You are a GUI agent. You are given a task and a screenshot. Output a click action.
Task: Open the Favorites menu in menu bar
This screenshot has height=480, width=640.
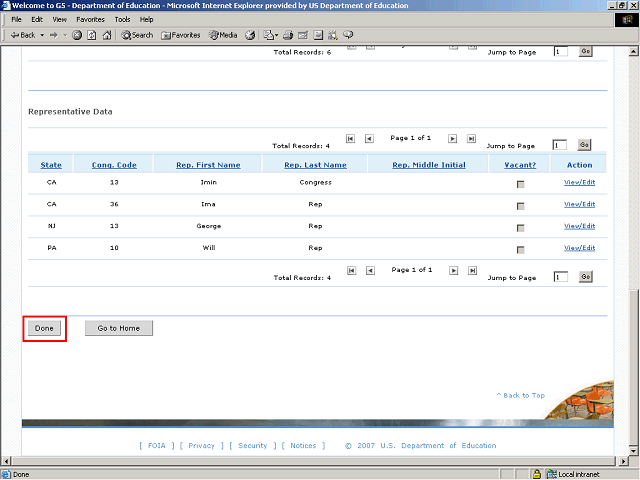[90, 19]
